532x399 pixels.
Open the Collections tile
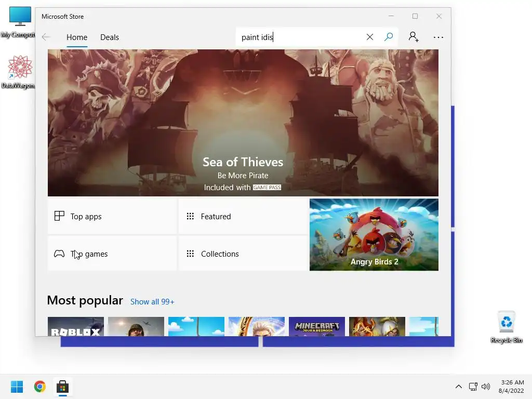243,254
